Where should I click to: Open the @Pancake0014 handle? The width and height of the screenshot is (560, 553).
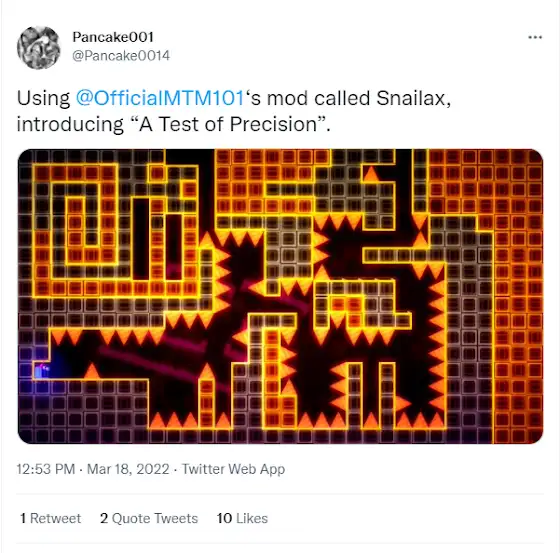point(121,56)
